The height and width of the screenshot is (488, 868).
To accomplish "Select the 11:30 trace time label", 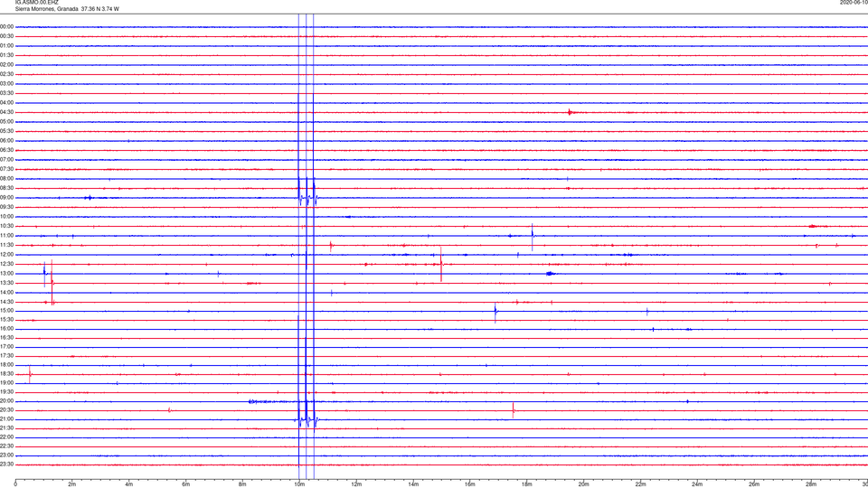I will (x=7, y=245).
